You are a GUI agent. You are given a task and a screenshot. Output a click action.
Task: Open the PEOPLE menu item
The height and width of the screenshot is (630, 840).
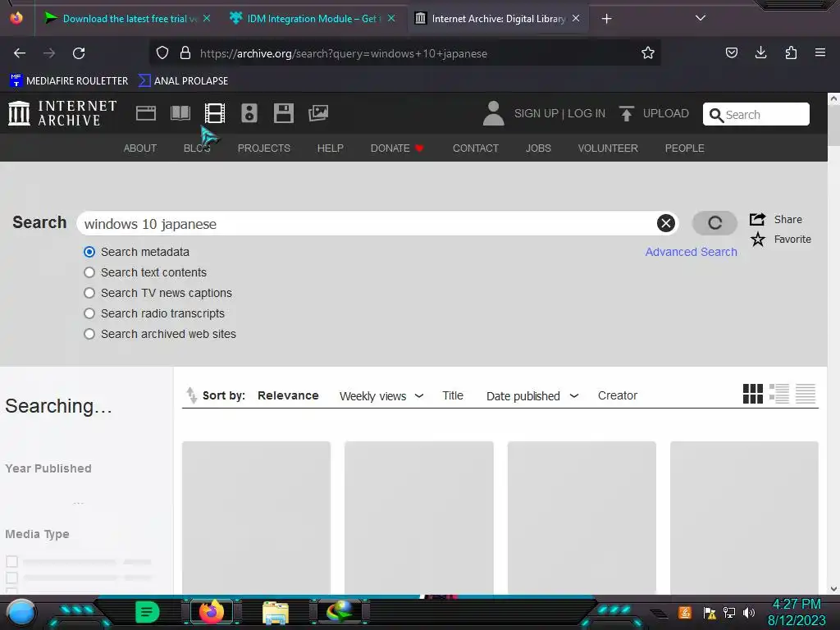685,148
